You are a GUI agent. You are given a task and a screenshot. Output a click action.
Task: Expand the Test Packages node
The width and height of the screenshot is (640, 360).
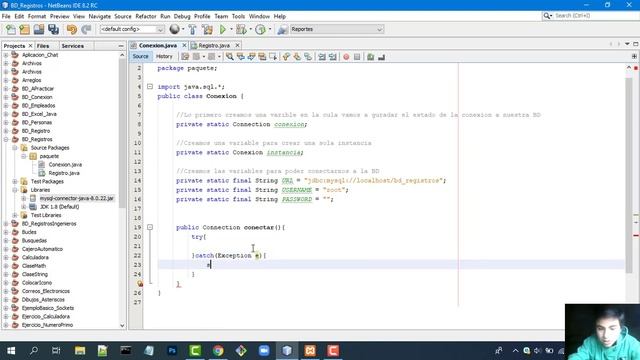[15, 181]
